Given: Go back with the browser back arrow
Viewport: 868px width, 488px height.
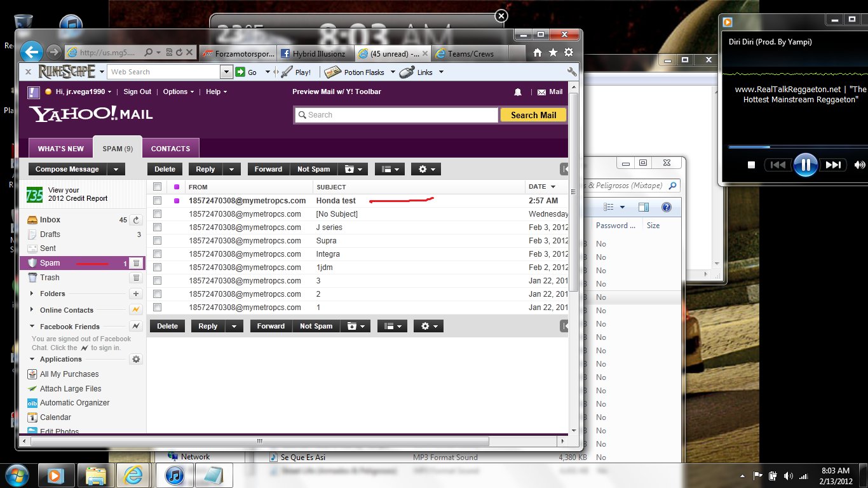Looking at the screenshot, I should click(32, 51).
